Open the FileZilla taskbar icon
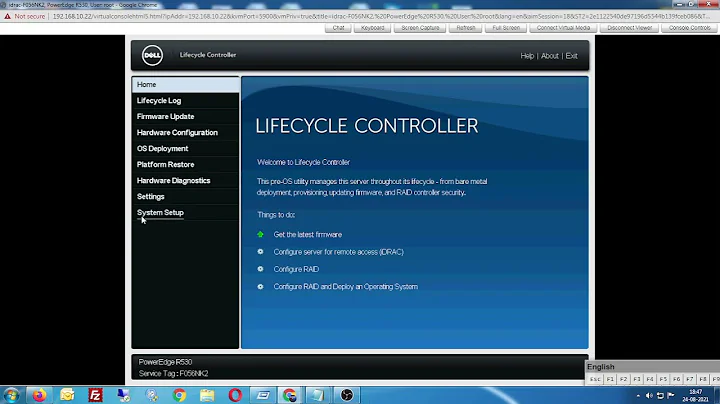 point(96,395)
